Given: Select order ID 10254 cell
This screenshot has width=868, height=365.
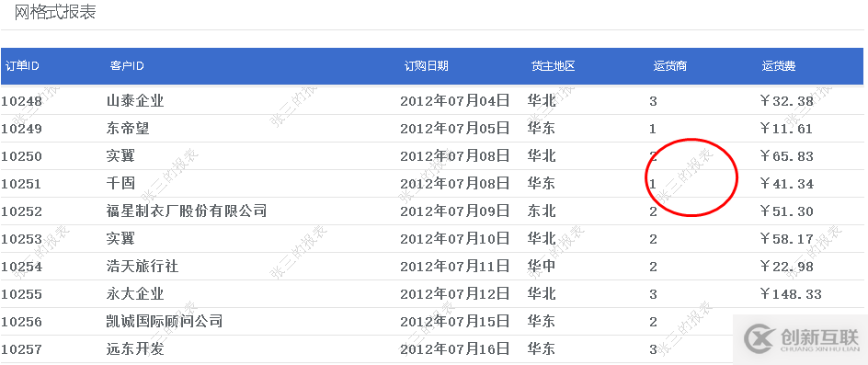Looking at the screenshot, I should tap(21, 267).
